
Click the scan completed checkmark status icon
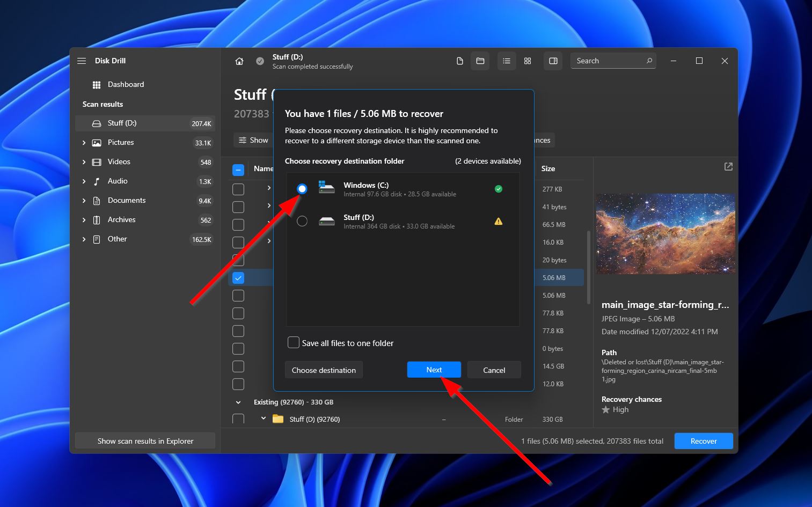(x=260, y=61)
